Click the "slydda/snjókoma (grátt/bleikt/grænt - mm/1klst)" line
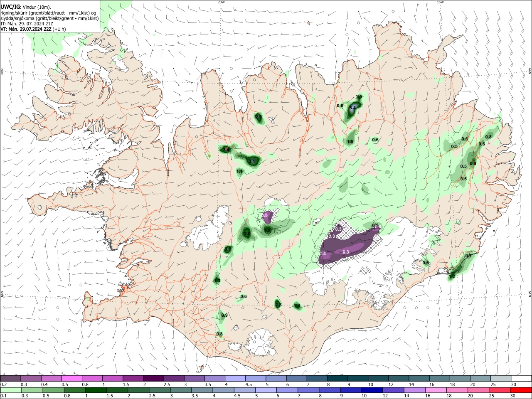The width and height of the screenshot is (532, 399). 49,18
